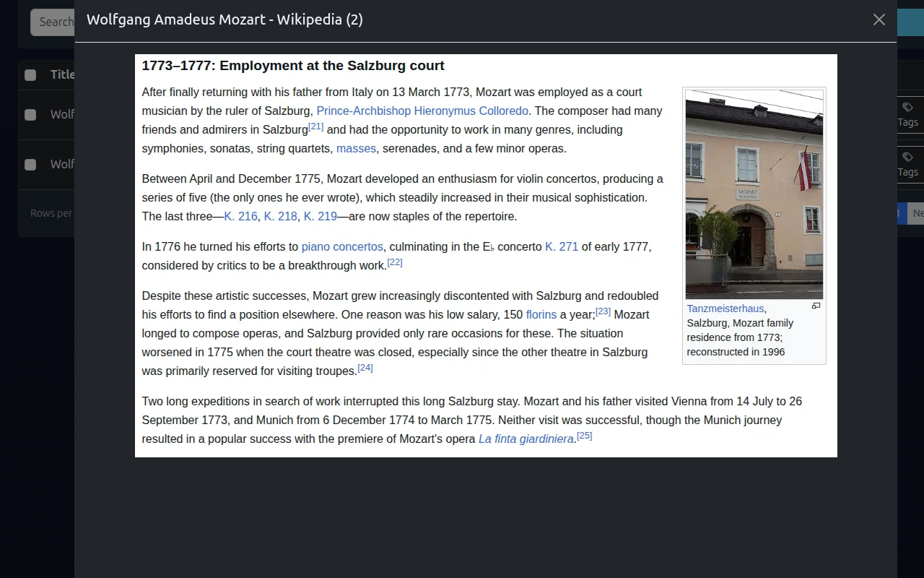This screenshot has width=924, height=578.
Task: Go to the Next page of results
Action: [x=917, y=212]
